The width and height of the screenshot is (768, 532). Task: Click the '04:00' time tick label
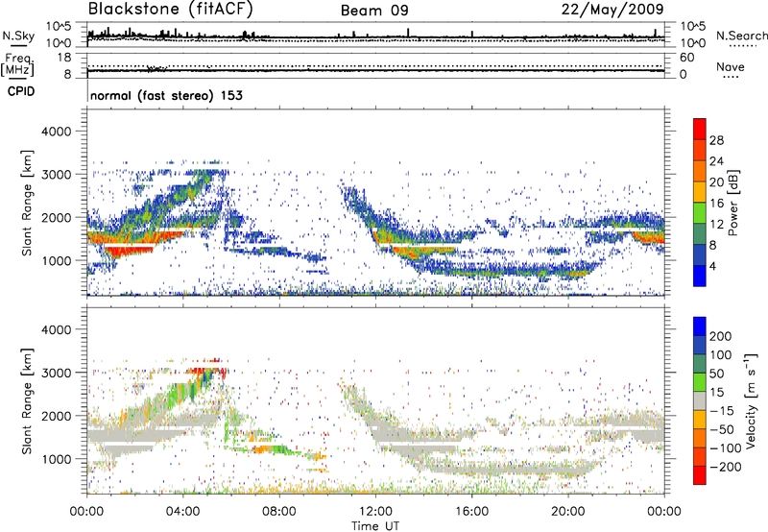pyautogui.click(x=183, y=512)
